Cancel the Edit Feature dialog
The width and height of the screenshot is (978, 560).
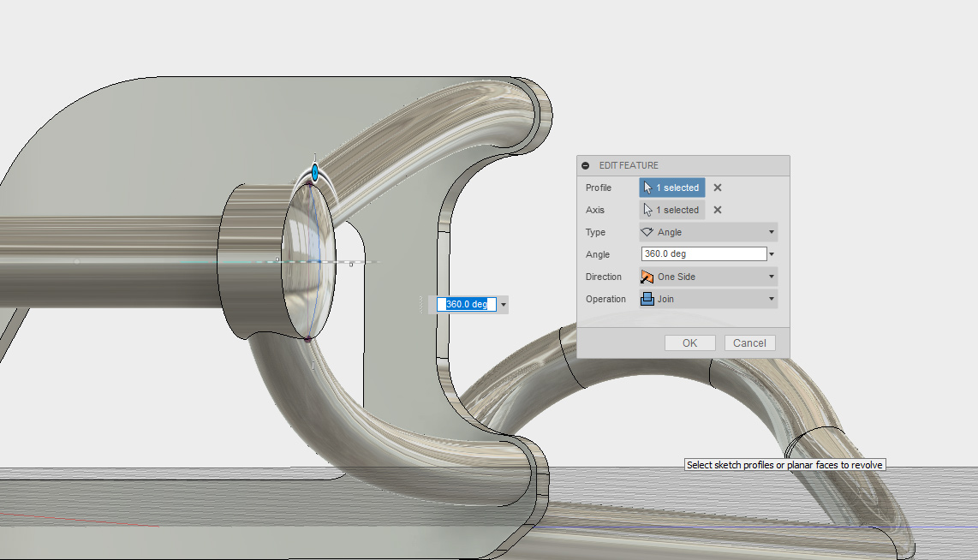pos(749,343)
